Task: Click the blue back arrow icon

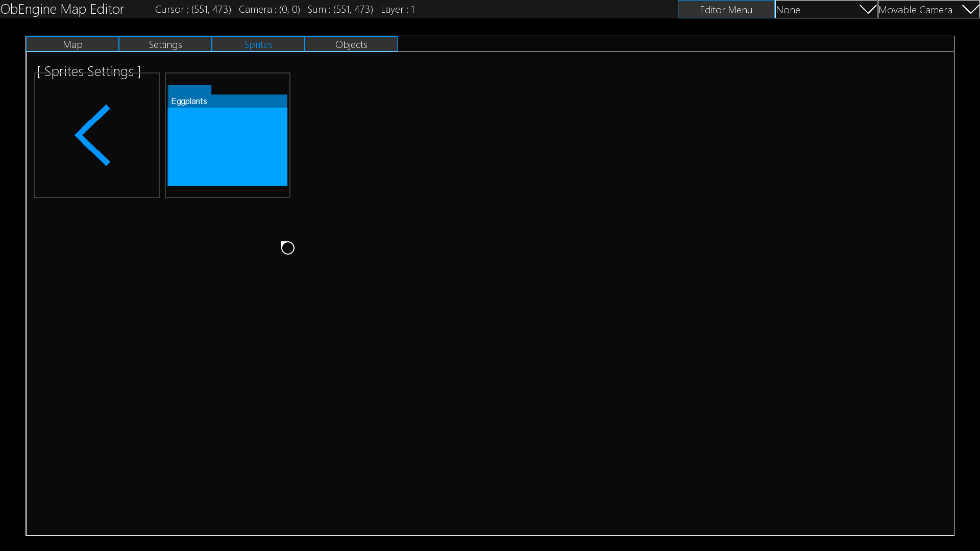Action: 93,135
